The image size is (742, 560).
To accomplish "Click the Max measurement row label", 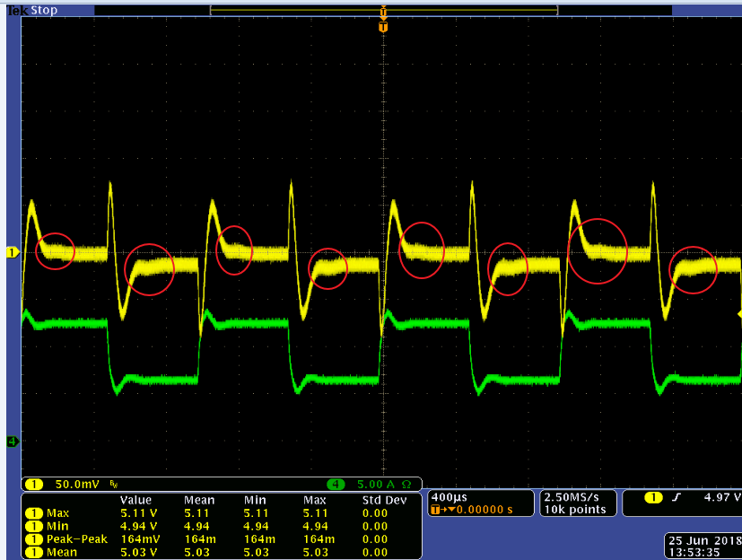I will point(57,513).
